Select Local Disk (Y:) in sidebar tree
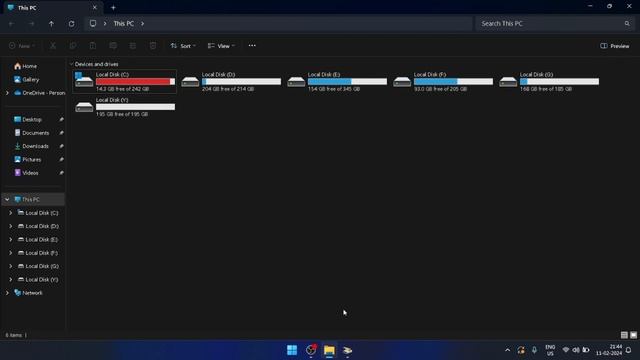640x360 pixels. tap(38, 280)
